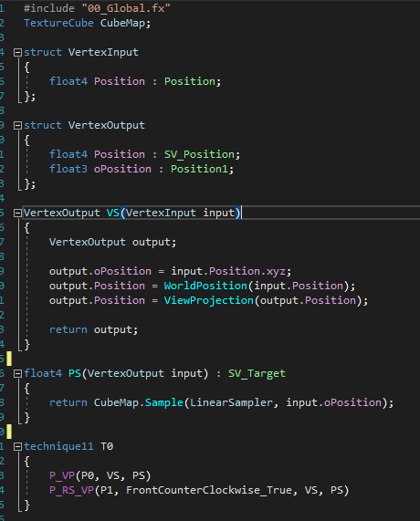Click the CubeMap; declaration name
Screen dimensions: 420x521
click(x=125, y=23)
